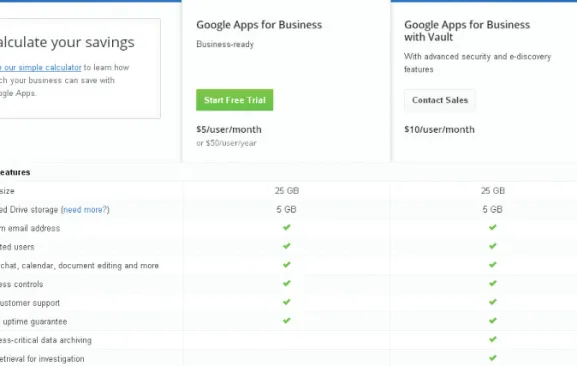The image size is (577, 366).
Task: Click Business column checkmark for email address row
Action: 287,227
